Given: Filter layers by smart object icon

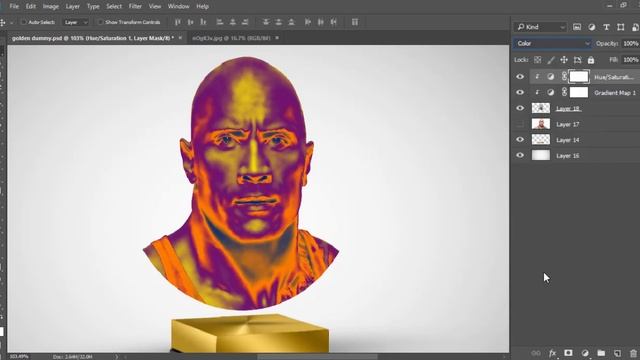Looking at the screenshot, I should [x=635, y=27].
